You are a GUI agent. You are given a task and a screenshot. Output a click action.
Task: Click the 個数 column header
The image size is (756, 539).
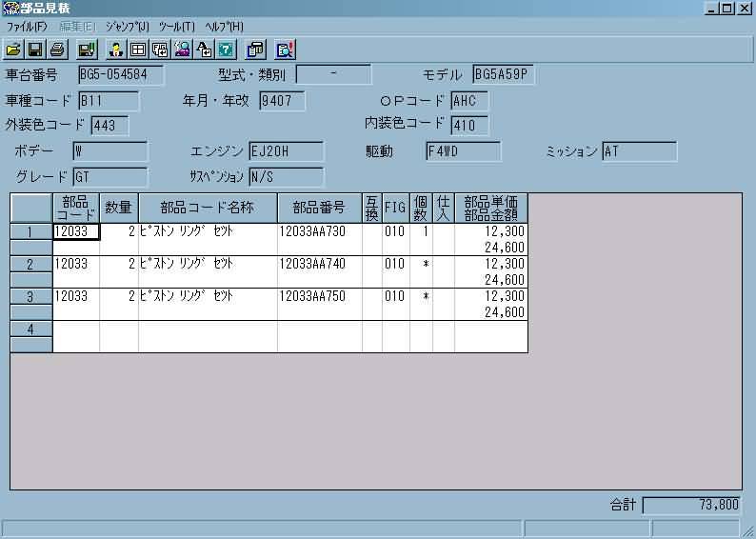point(421,209)
